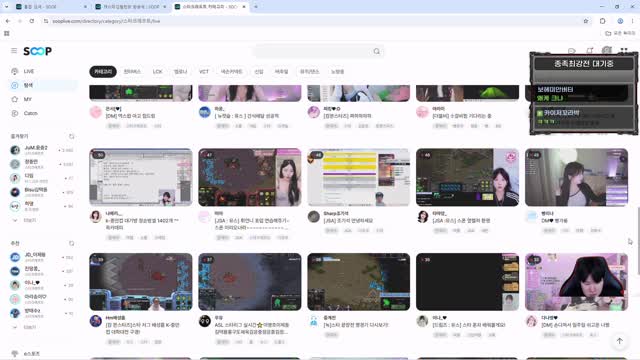Bookmark this page with the star icon
Viewport: 640px width, 360px height.
(586, 21)
